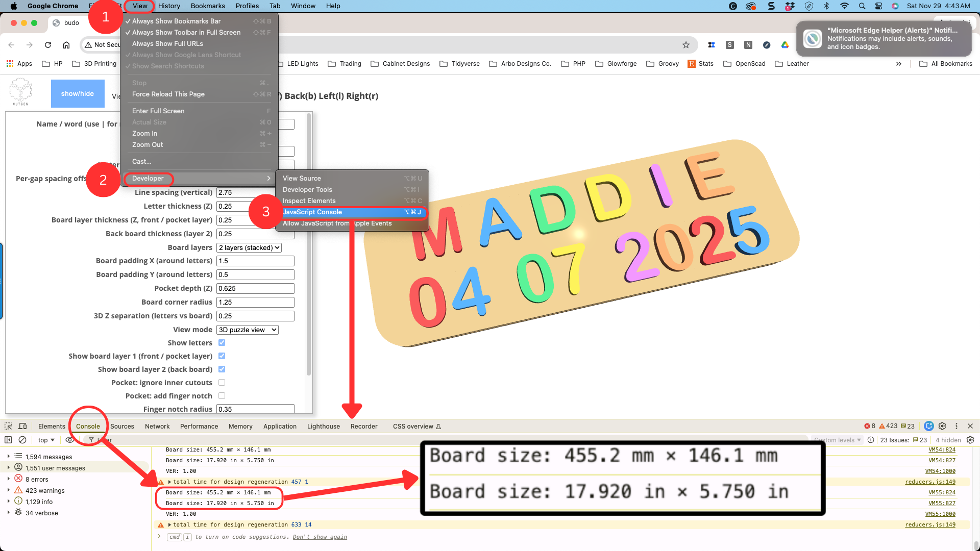This screenshot has height=551, width=980.
Task: Bookmark page with star icon
Action: pos(686,45)
